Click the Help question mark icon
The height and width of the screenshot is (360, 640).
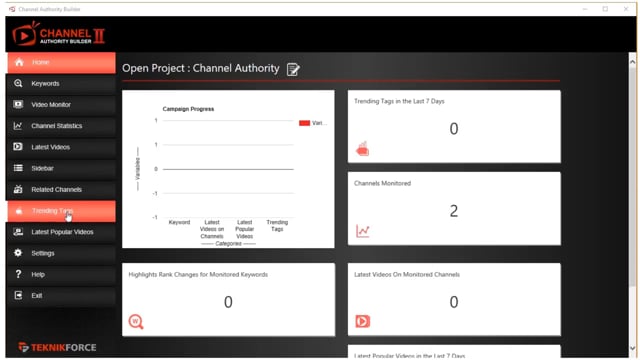point(18,274)
